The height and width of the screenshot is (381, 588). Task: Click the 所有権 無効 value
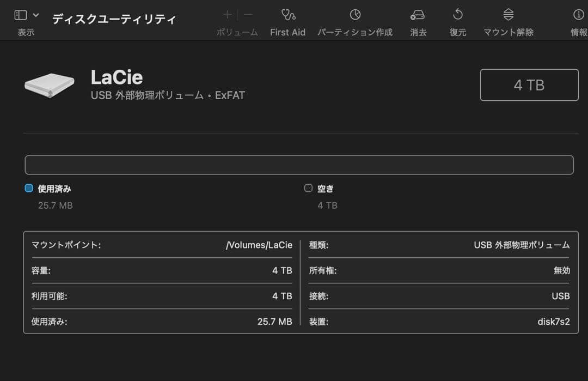(562, 271)
